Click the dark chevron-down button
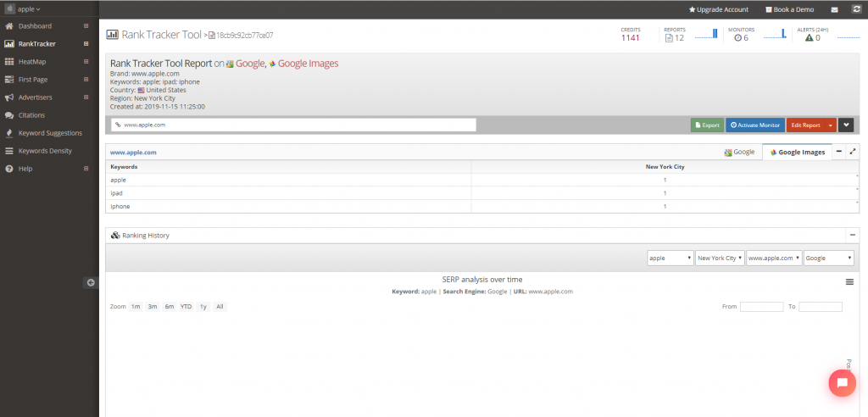The image size is (868, 417). [x=846, y=125]
